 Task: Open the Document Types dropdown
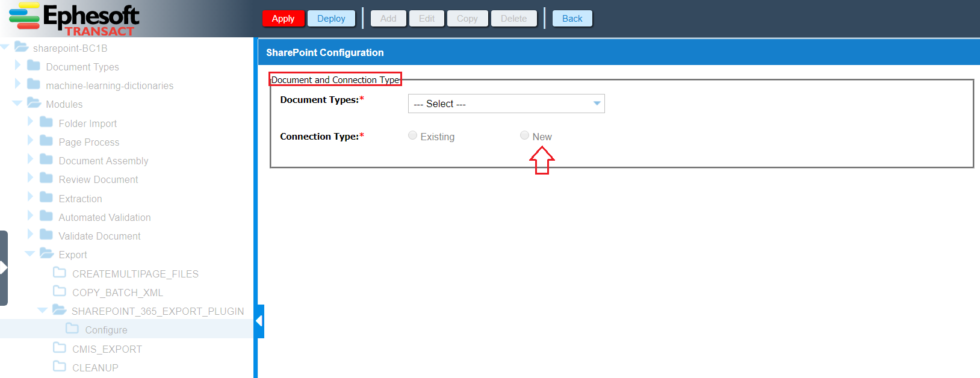[506, 104]
